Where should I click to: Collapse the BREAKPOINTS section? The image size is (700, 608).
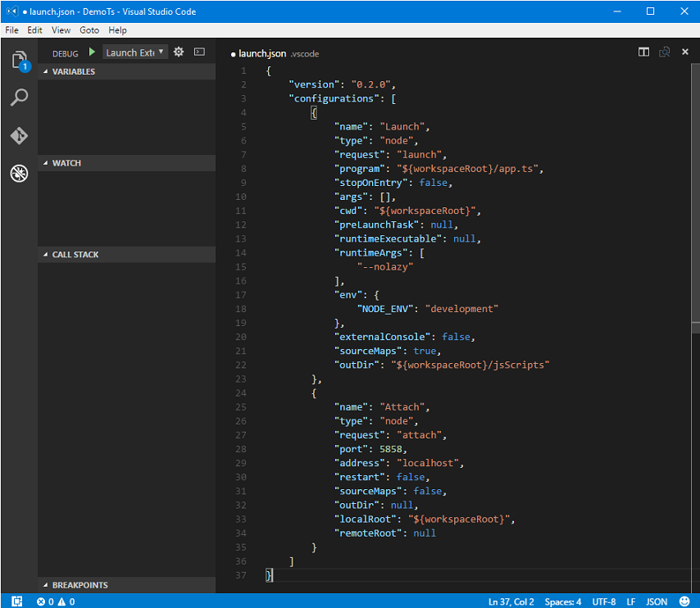pyautogui.click(x=126, y=585)
